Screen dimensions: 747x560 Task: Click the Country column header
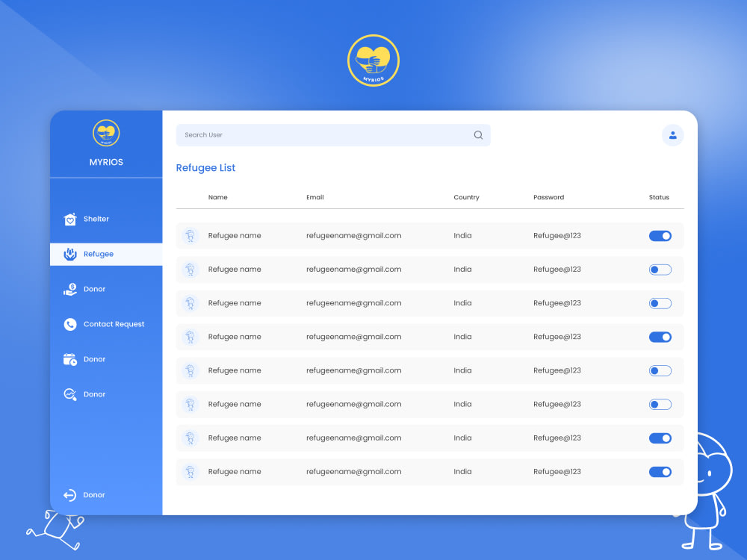[x=466, y=197]
